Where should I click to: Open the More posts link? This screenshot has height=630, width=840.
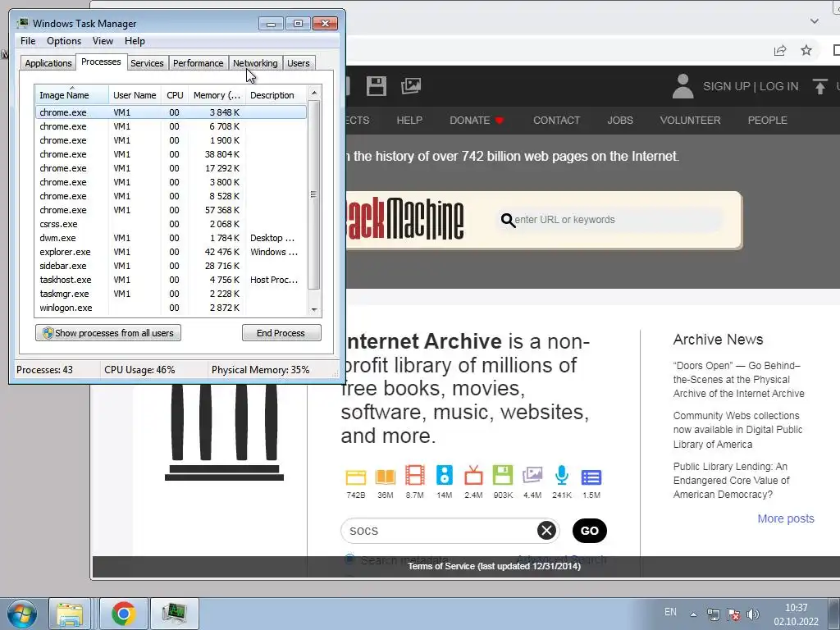point(785,518)
